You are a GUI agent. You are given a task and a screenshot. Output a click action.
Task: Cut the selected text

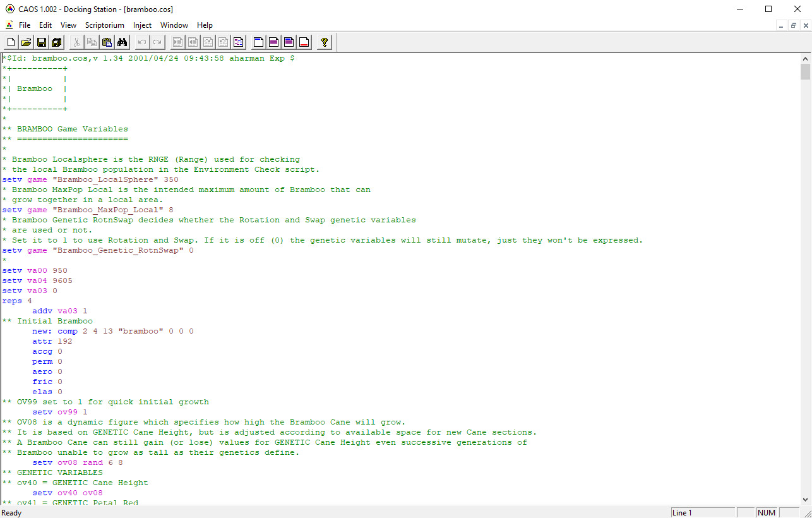point(75,42)
